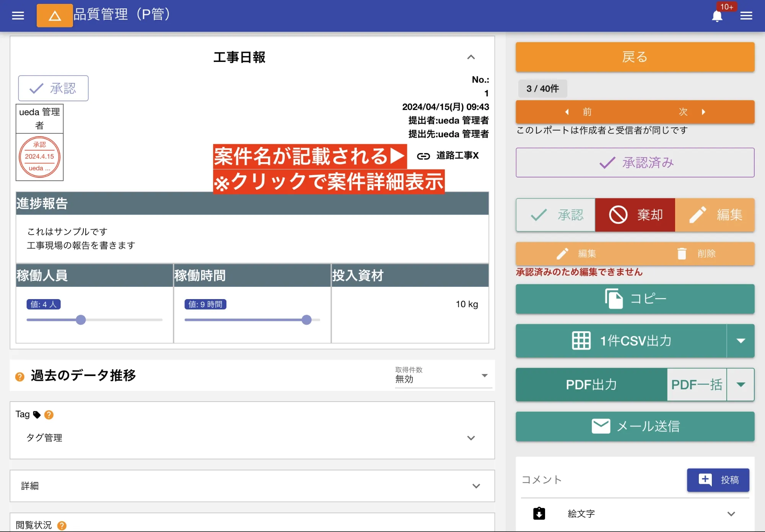The width and height of the screenshot is (765, 532).
Task: Adjust the 稼働人員 slider
Action: tap(81, 320)
